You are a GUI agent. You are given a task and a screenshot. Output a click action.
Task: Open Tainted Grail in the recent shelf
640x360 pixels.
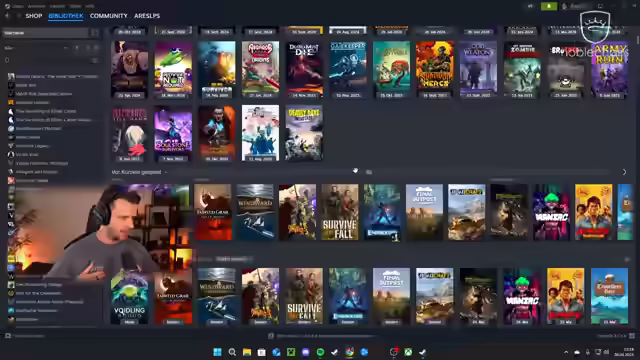tap(213, 212)
